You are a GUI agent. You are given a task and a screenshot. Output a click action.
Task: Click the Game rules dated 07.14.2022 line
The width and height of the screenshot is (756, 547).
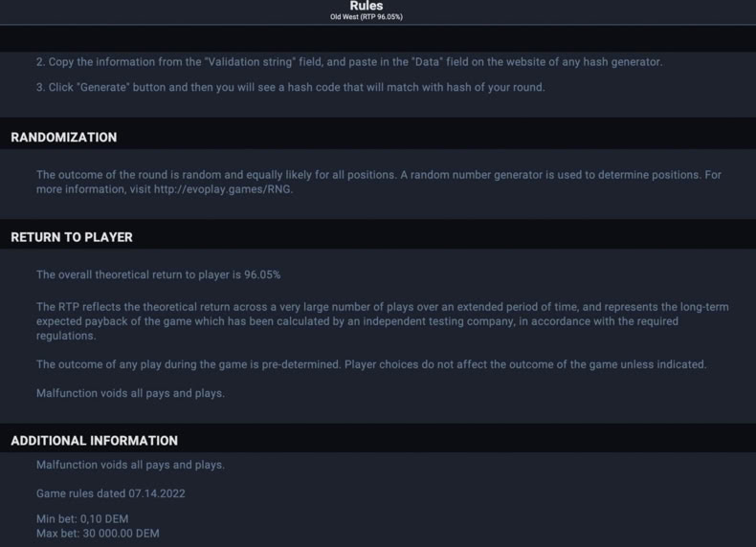(x=110, y=493)
